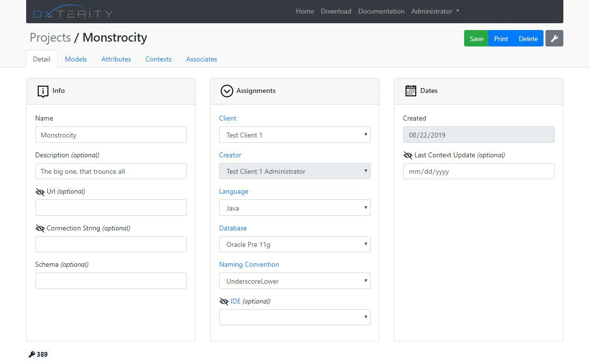Image resolution: width=589 pixels, height=364 pixels.
Task: Click the Info panel icon
Action: coord(43,91)
